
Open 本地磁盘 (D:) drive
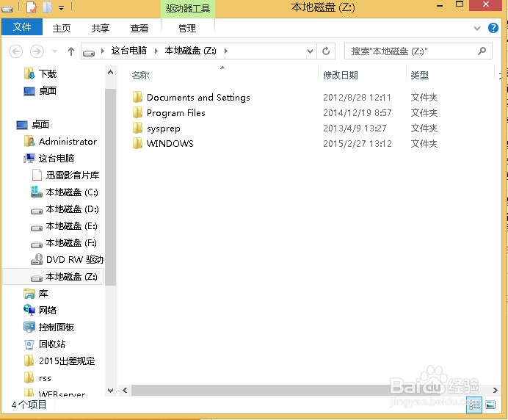(x=72, y=209)
